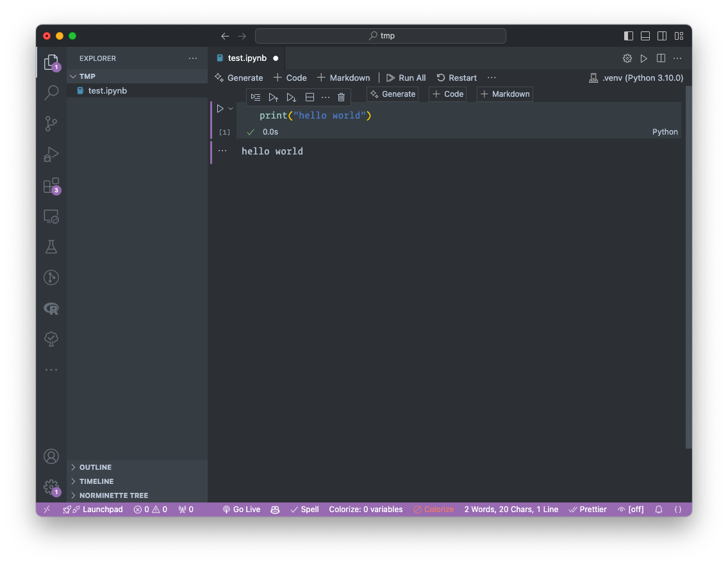
Task: Open the Explorer view in activity bar
Action: click(51, 62)
